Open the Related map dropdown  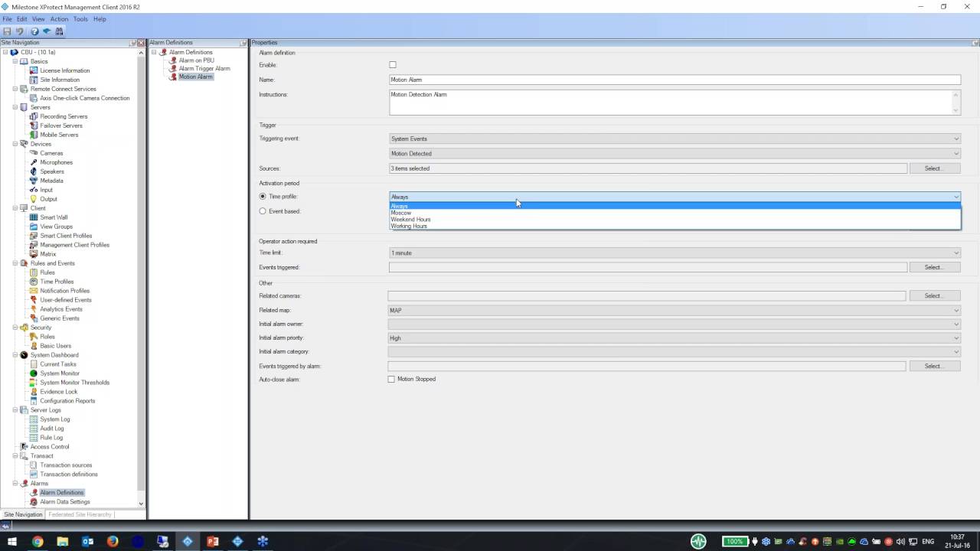674,311
